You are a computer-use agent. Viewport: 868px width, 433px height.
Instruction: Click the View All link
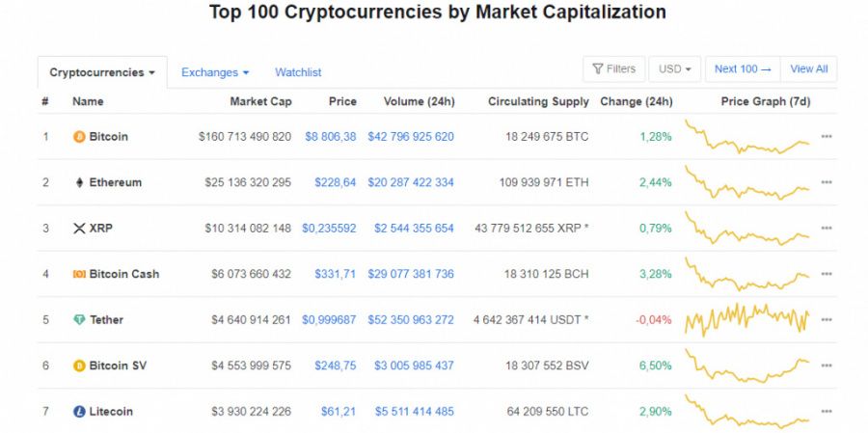pos(809,69)
